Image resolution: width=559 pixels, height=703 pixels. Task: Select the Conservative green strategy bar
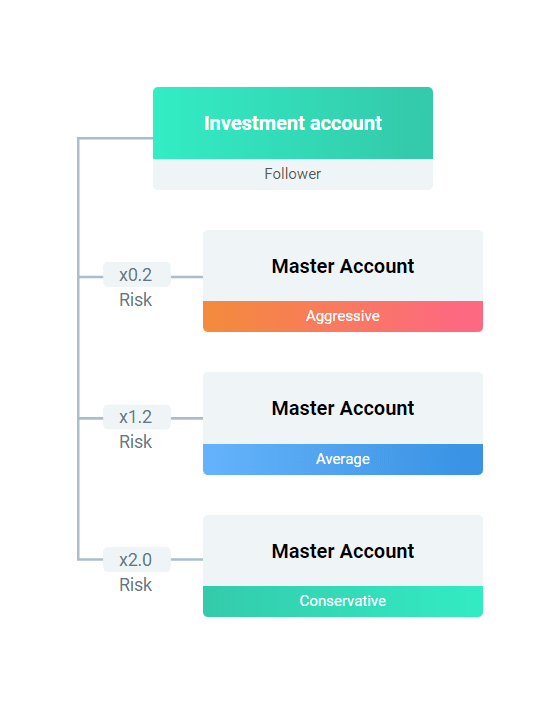(343, 601)
